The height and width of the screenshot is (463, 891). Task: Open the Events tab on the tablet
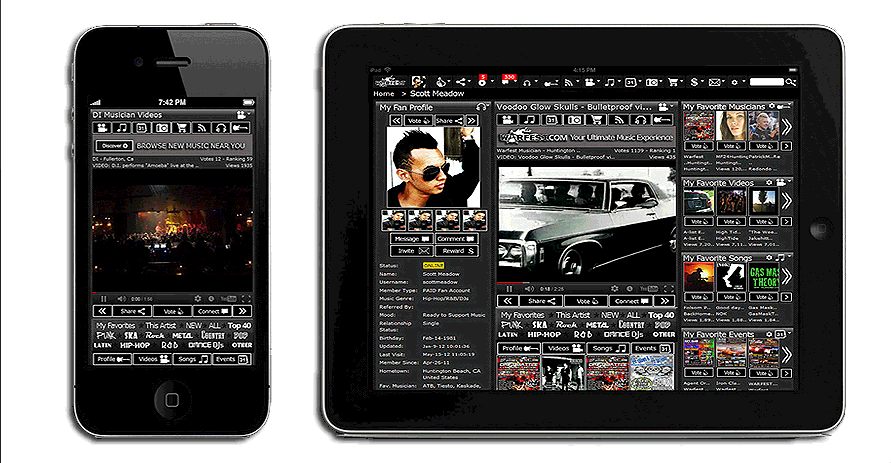pyautogui.click(x=655, y=348)
